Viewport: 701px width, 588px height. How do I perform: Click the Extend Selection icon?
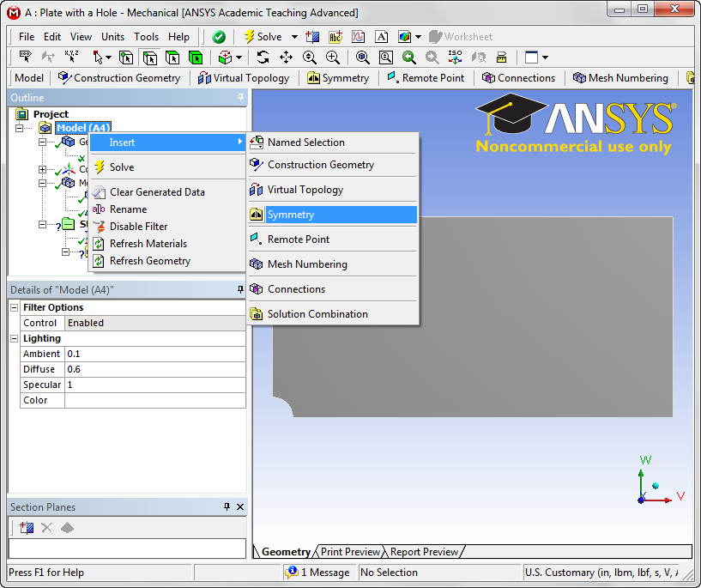(226, 58)
